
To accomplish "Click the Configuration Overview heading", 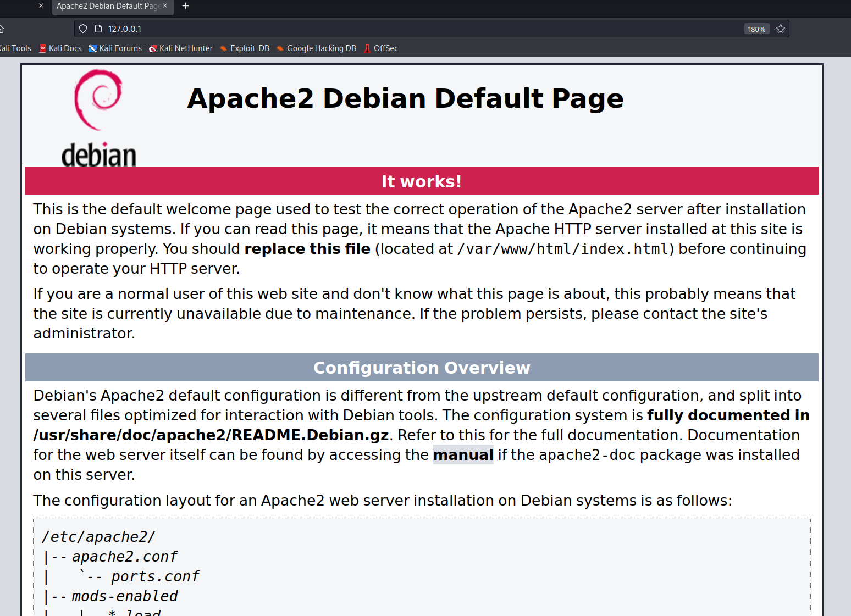I will 422,367.
